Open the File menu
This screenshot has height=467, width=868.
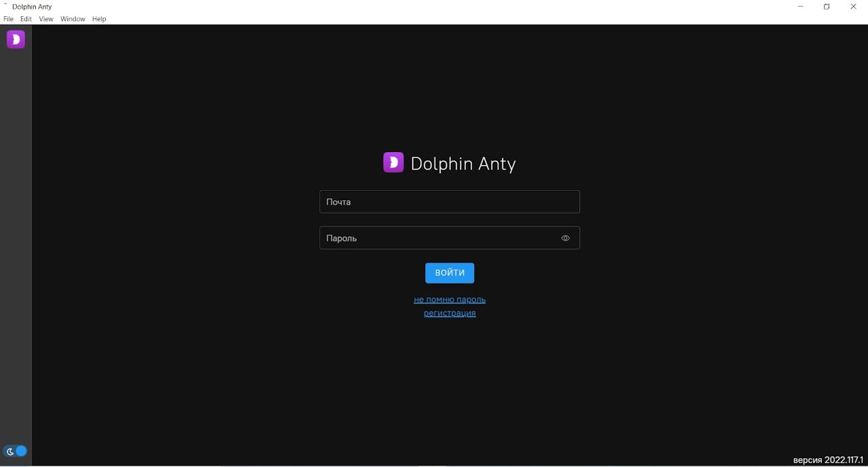click(x=8, y=19)
